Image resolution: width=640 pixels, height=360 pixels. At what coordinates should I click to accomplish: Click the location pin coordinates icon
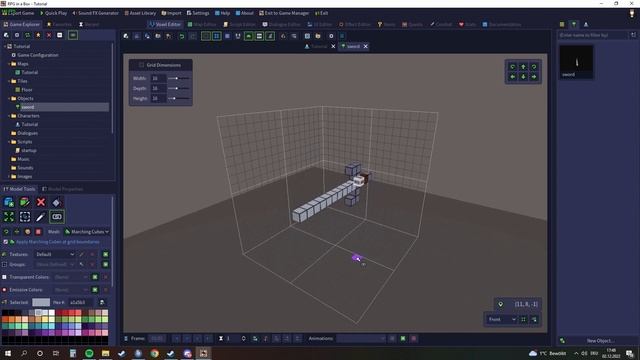pos(501,304)
